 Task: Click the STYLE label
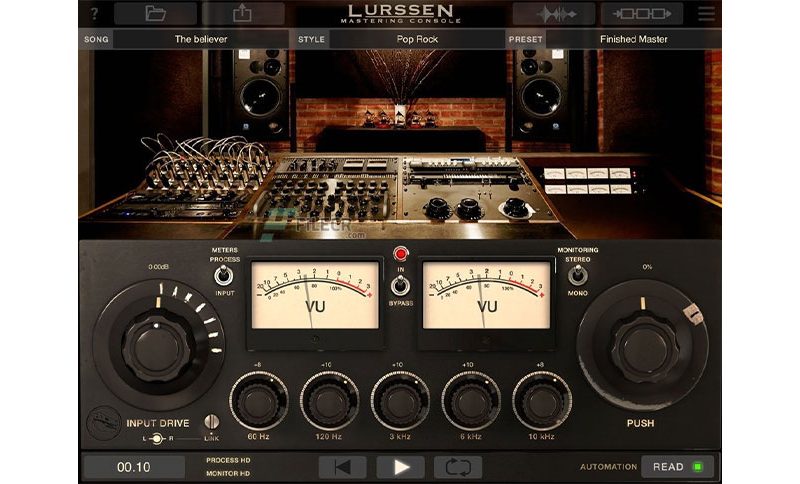click(x=311, y=39)
